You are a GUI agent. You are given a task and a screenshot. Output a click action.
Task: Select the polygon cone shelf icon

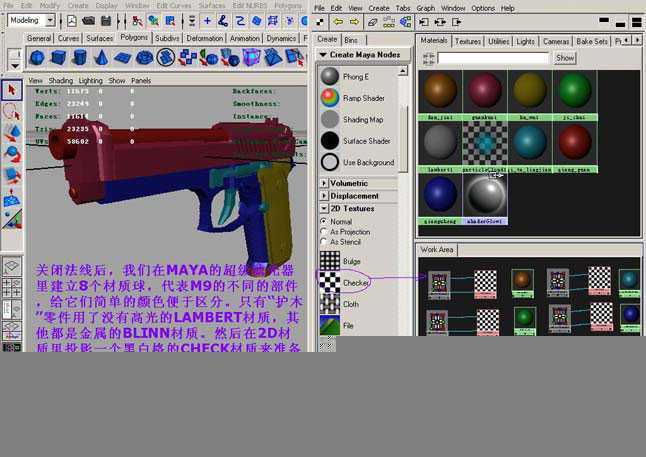(101, 57)
